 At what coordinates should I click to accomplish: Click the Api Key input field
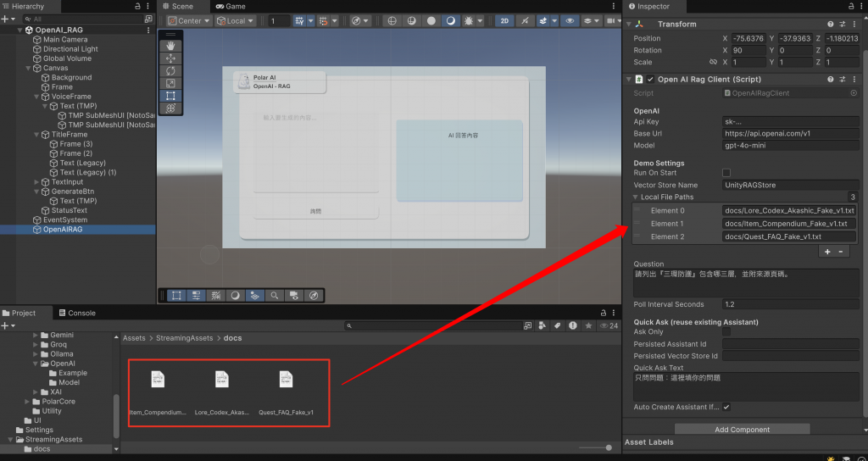[791, 122]
